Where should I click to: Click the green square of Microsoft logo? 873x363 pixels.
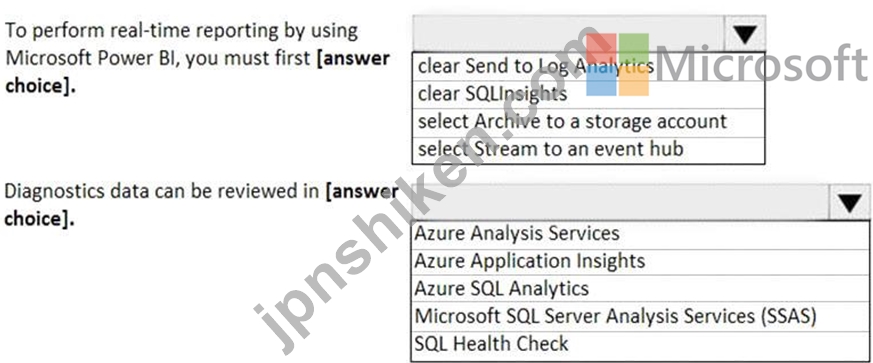(x=634, y=48)
